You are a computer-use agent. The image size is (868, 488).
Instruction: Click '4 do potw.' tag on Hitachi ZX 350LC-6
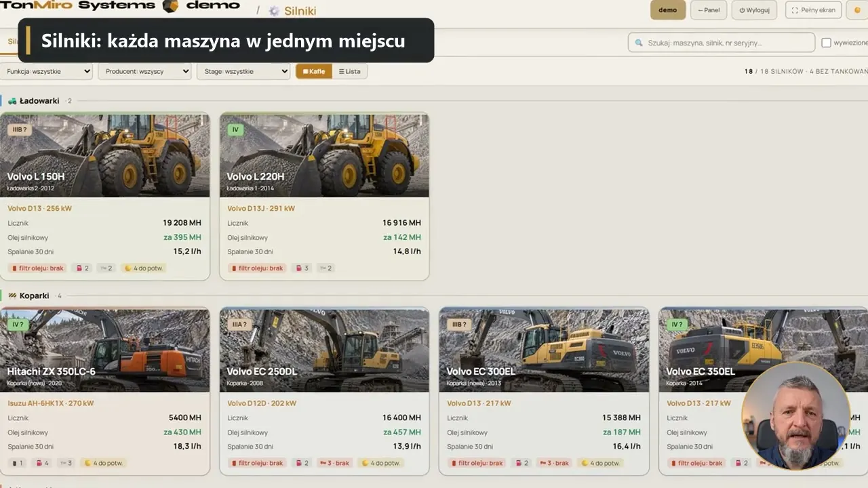tap(104, 464)
